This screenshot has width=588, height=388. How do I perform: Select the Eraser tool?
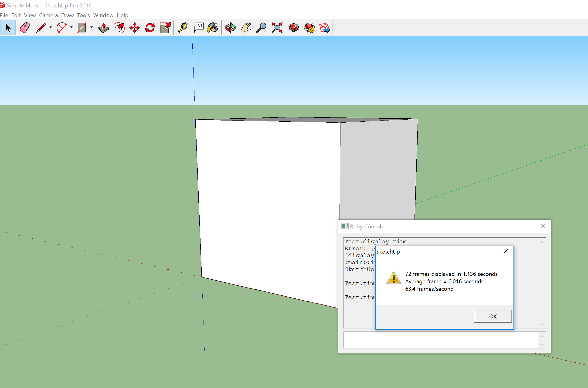coord(25,28)
